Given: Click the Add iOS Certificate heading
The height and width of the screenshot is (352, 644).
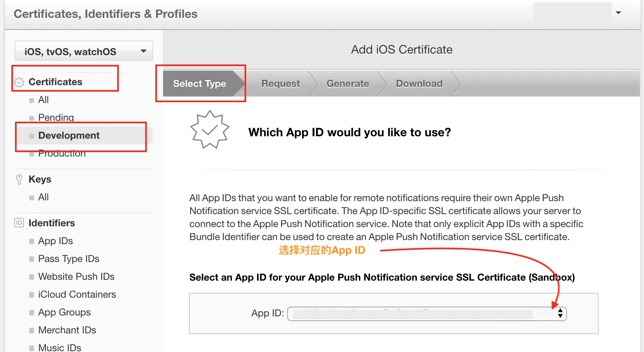Looking at the screenshot, I should [x=402, y=49].
